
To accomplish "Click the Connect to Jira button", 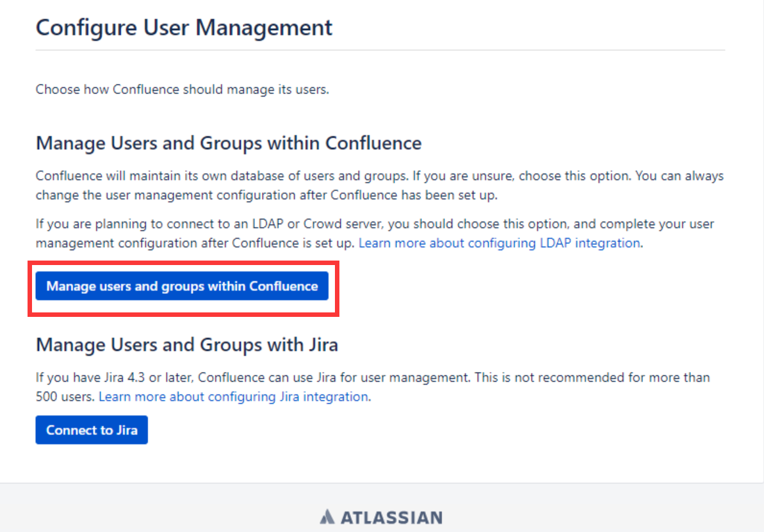I will [x=92, y=430].
